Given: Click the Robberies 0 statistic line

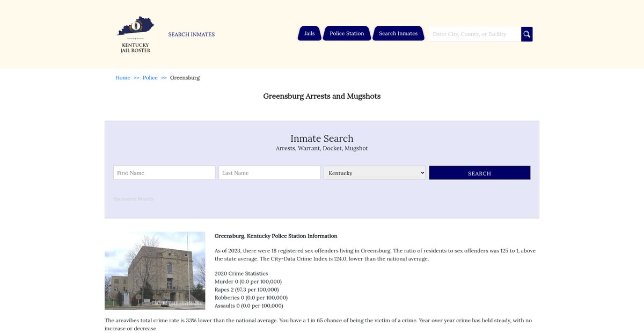Looking at the screenshot, I should coord(251,298).
